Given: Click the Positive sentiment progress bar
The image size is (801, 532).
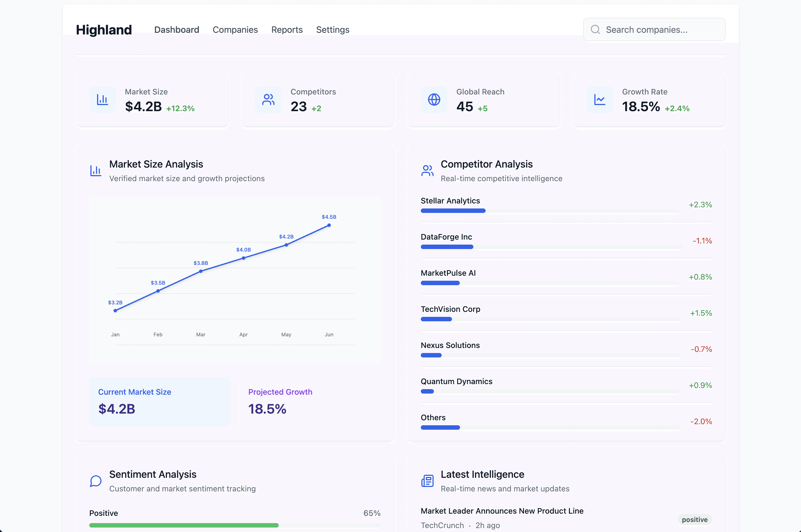Looking at the screenshot, I should 235,525.
